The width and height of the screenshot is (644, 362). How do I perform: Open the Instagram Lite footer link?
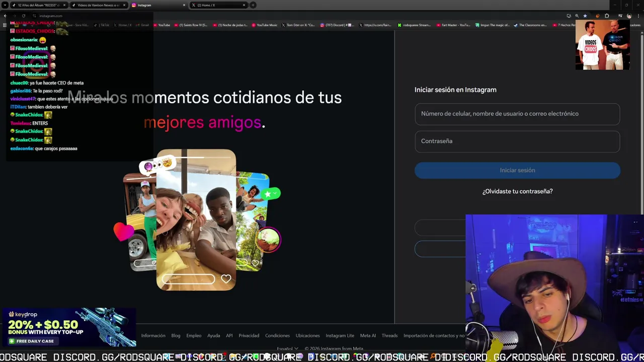coord(340,336)
